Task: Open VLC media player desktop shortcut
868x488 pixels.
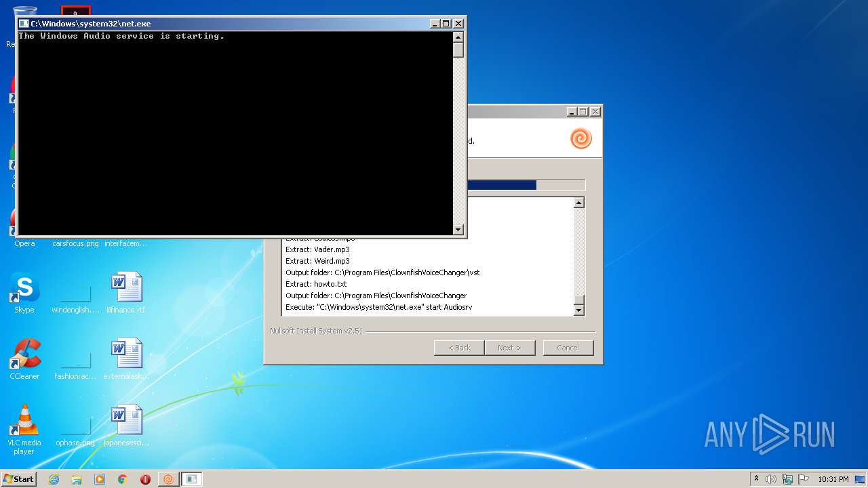Action: [24, 430]
